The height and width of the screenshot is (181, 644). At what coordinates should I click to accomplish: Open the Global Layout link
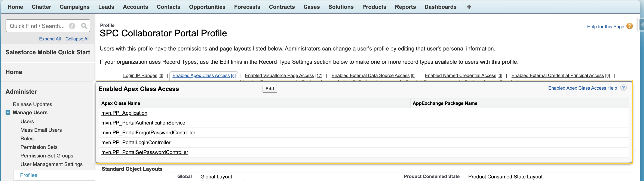click(x=216, y=177)
